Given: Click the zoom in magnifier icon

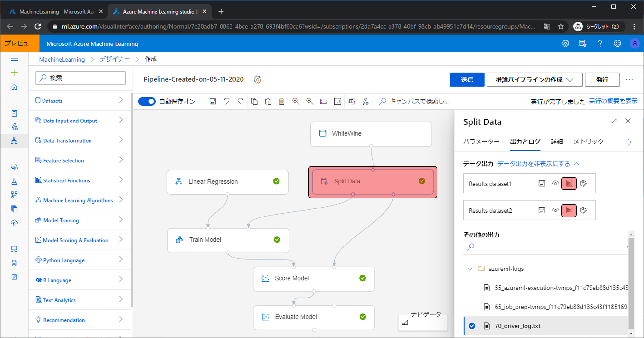Looking at the screenshot, I should pyautogui.click(x=296, y=101).
